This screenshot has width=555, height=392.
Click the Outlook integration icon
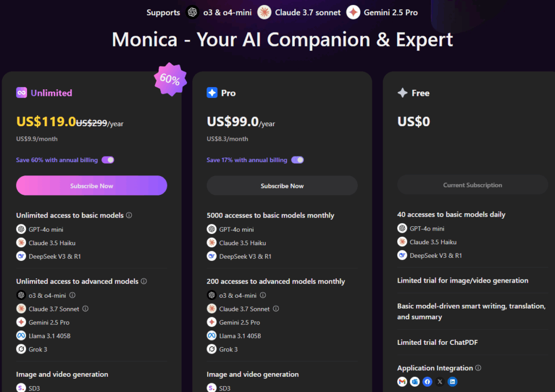pyautogui.click(x=415, y=382)
